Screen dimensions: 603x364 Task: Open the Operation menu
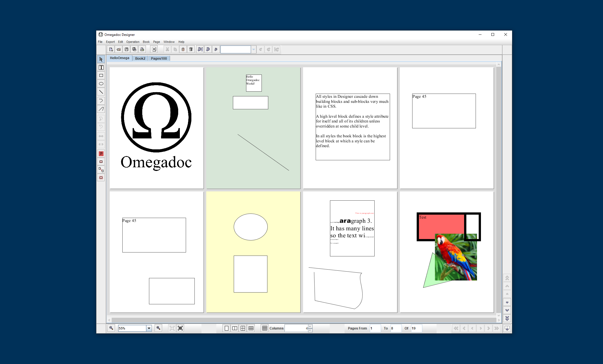pyautogui.click(x=132, y=42)
